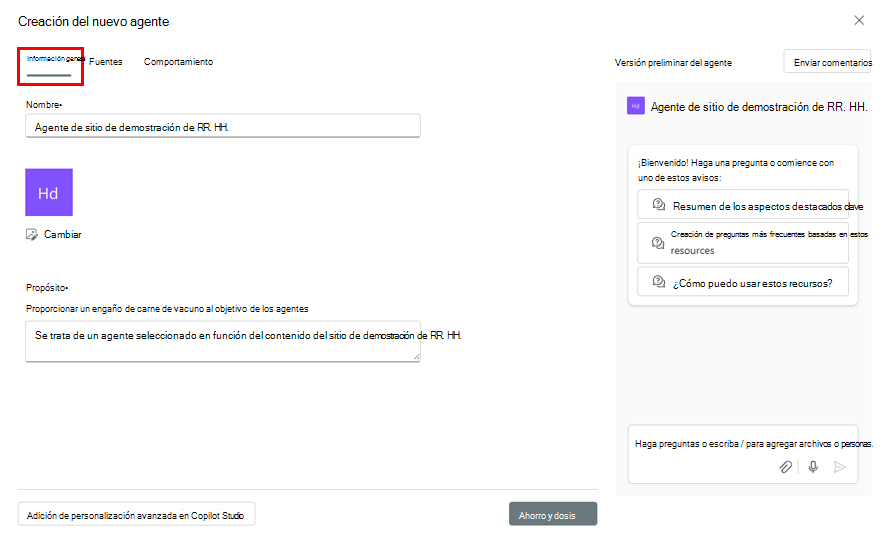Image resolution: width=887 pixels, height=542 pixels.
Task: Click the attach file paperclip icon
Action: (786, 467)
